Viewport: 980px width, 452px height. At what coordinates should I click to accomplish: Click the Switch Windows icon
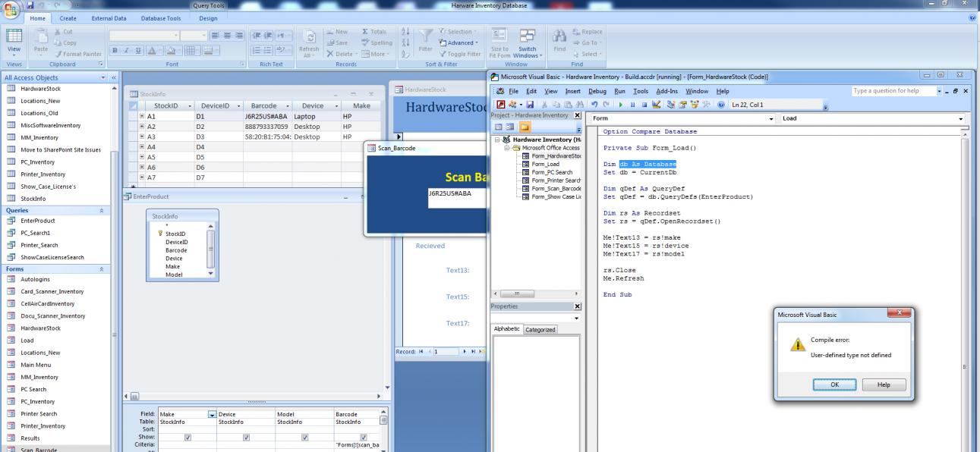[x=527, y=36]
